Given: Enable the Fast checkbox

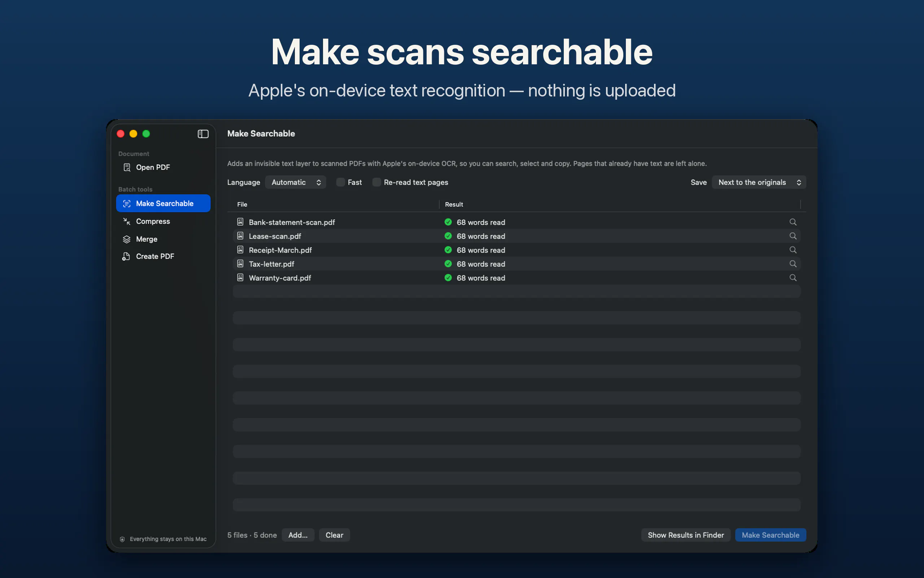Looking at the screenshot, I should [x=340, y=182].
